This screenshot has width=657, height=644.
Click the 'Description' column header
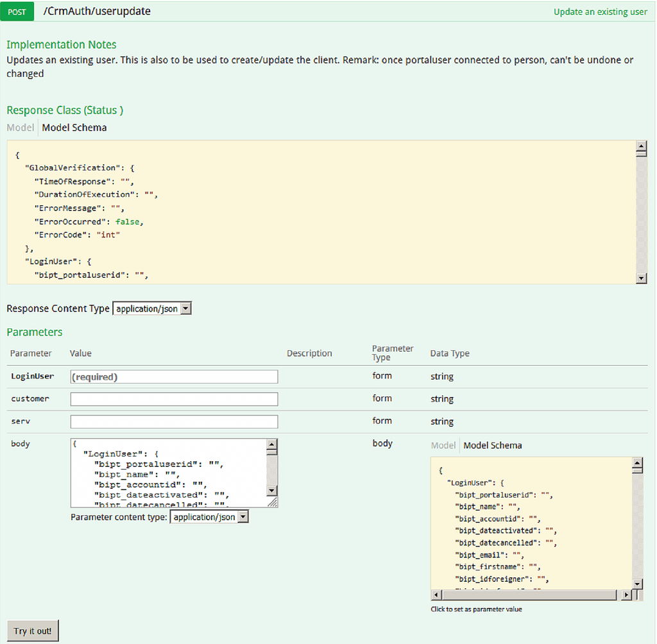309,353
